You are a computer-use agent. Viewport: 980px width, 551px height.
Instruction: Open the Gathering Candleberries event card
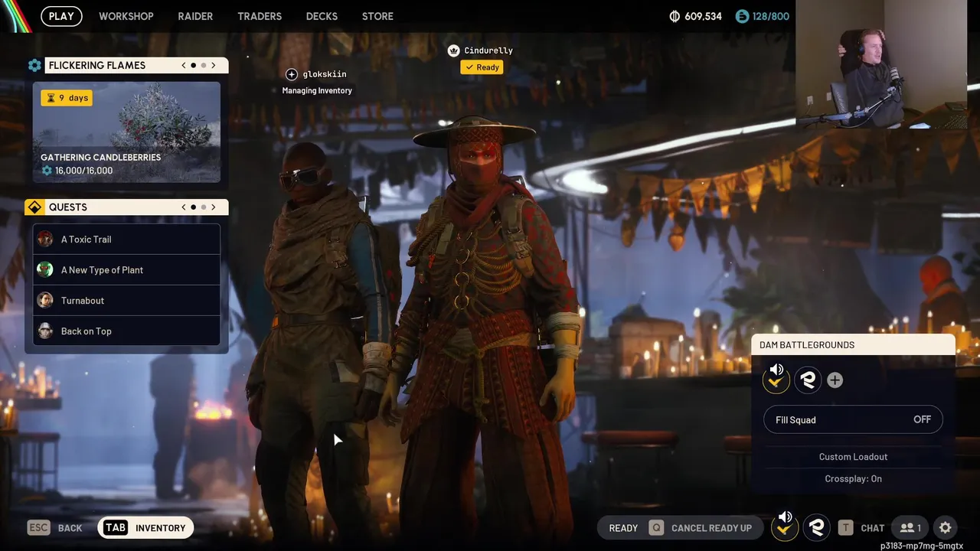[x=126, y=132]
